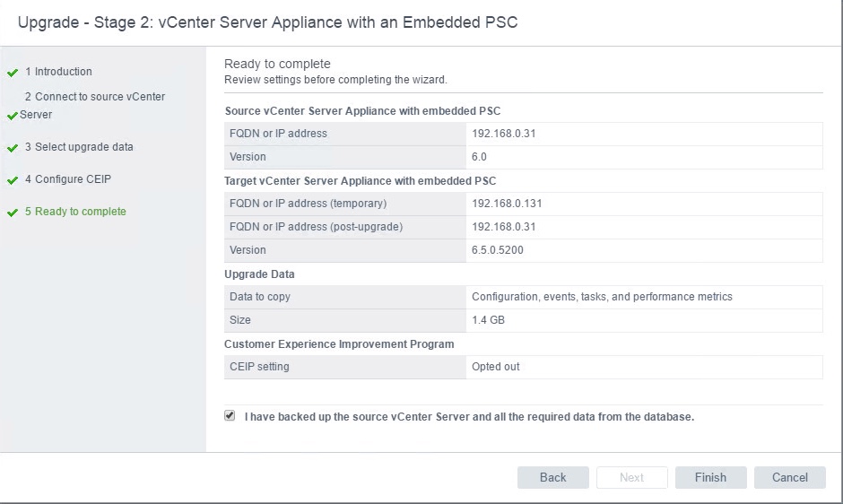843x504 pixels.
Task: Click the checkmark next to Connect to source vCenter Server
Action: point(13,116)
